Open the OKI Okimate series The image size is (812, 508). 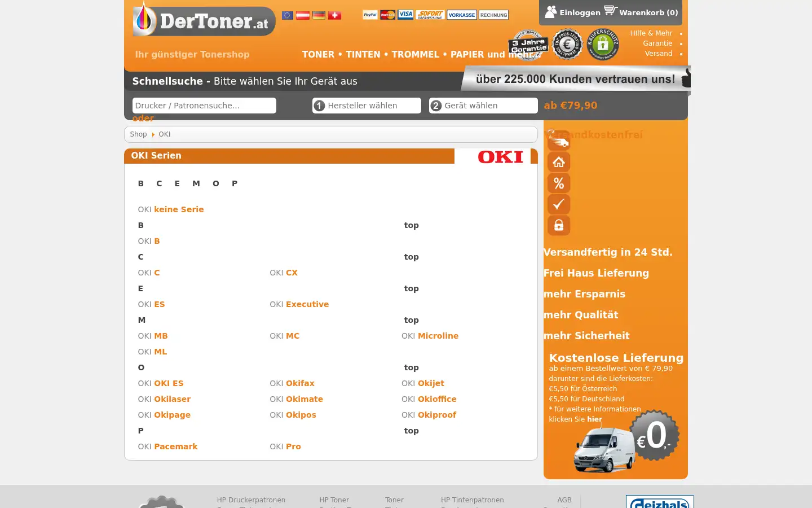tap(296, 399)
